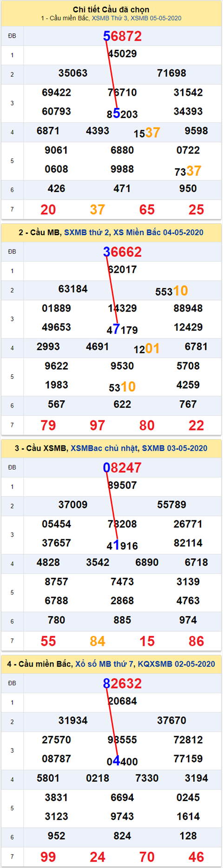Select seventh prize number 99

pyautogui.click(x=48, y=857)
